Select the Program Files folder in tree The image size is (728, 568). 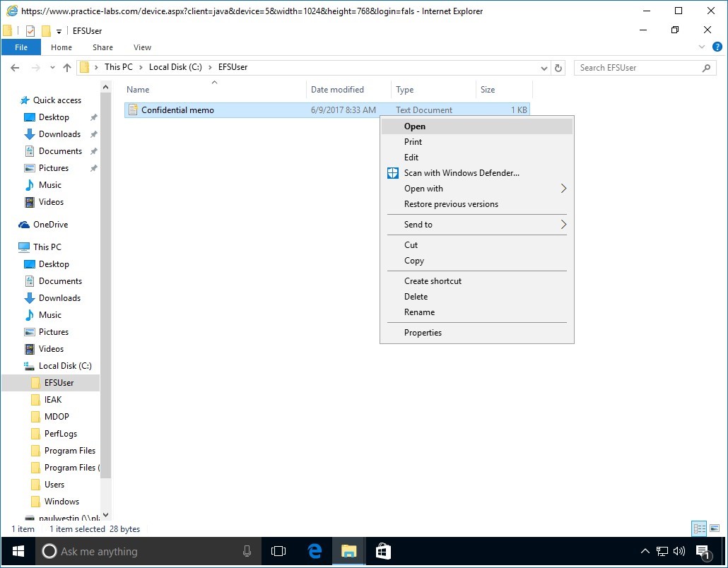69,451
